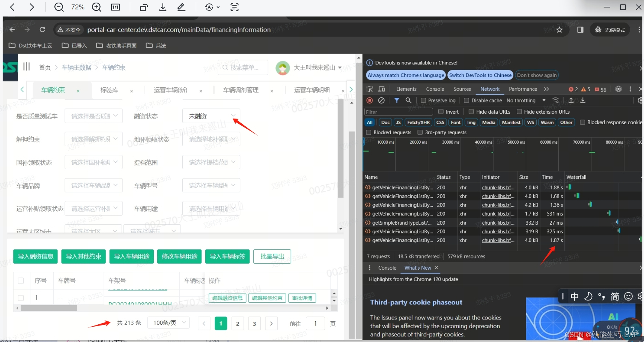Image resolution: width=644 pixels, height=342 pixels.
Task: Open DevTools settings gear
Action: point(618,89)
